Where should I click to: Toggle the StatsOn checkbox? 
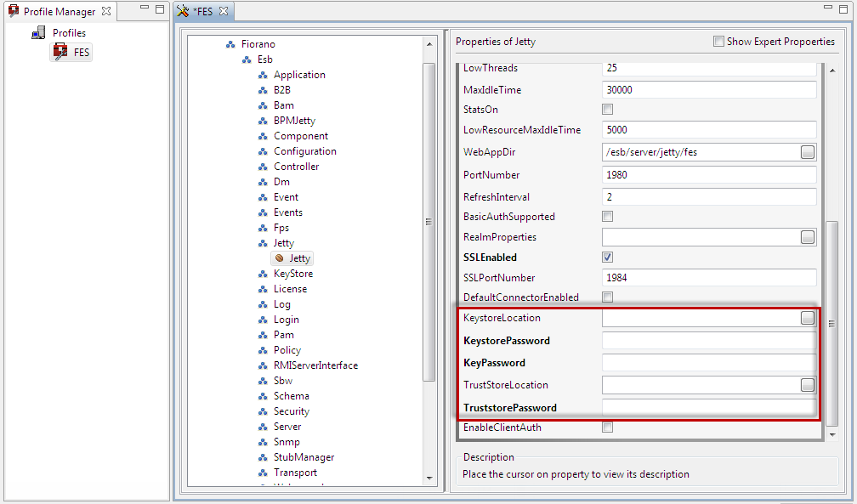click(607, 110)
